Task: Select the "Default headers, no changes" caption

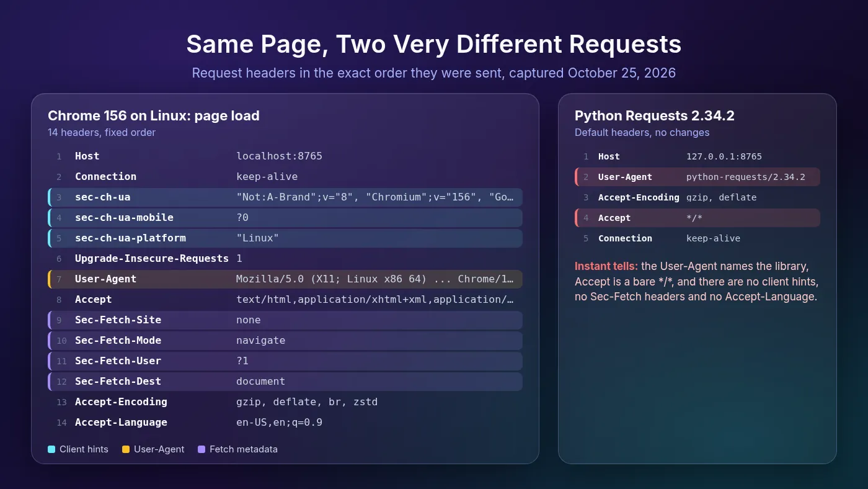Action: click(x=642, y=132)
